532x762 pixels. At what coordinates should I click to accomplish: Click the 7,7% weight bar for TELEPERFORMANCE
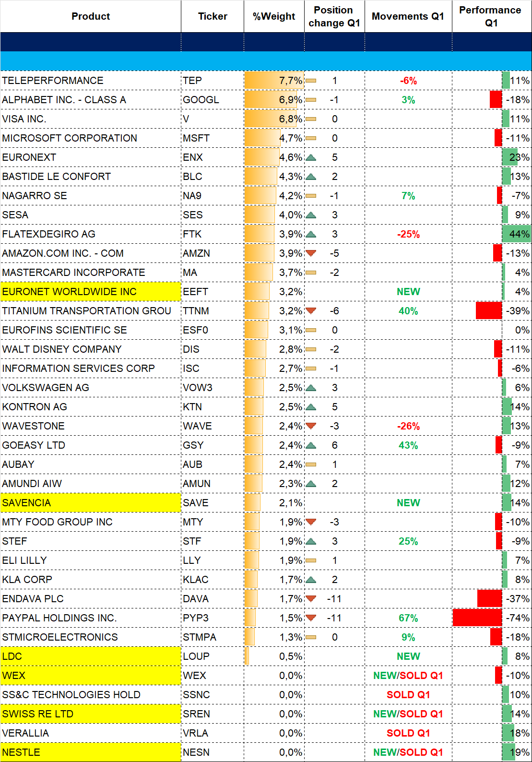(x=274, y=81)
